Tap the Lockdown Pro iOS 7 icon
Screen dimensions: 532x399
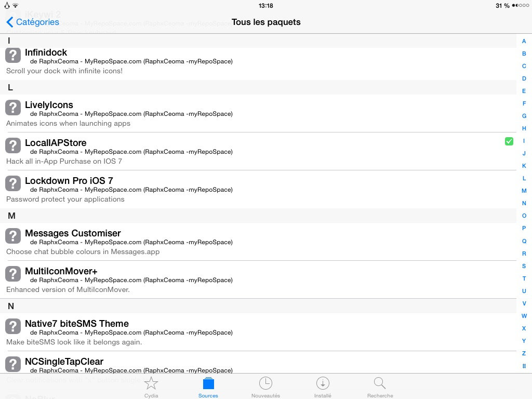point(13,183)
